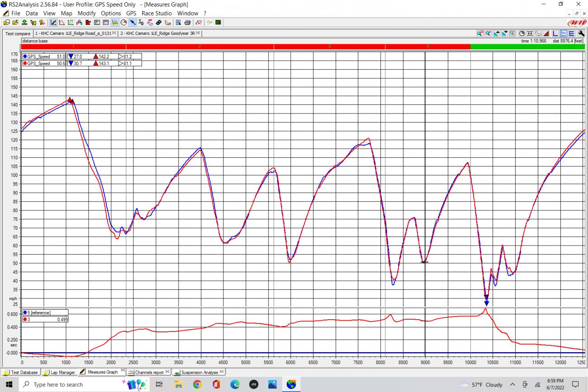Click the download data toolbar icon
588x392 pixels.
[x=24, y=22]
